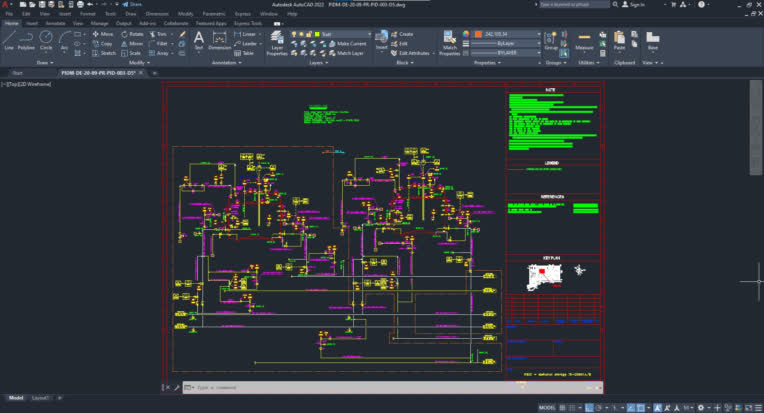
Task: Select the Line tool
Action: pyautogui.click(x=9, y=40)
